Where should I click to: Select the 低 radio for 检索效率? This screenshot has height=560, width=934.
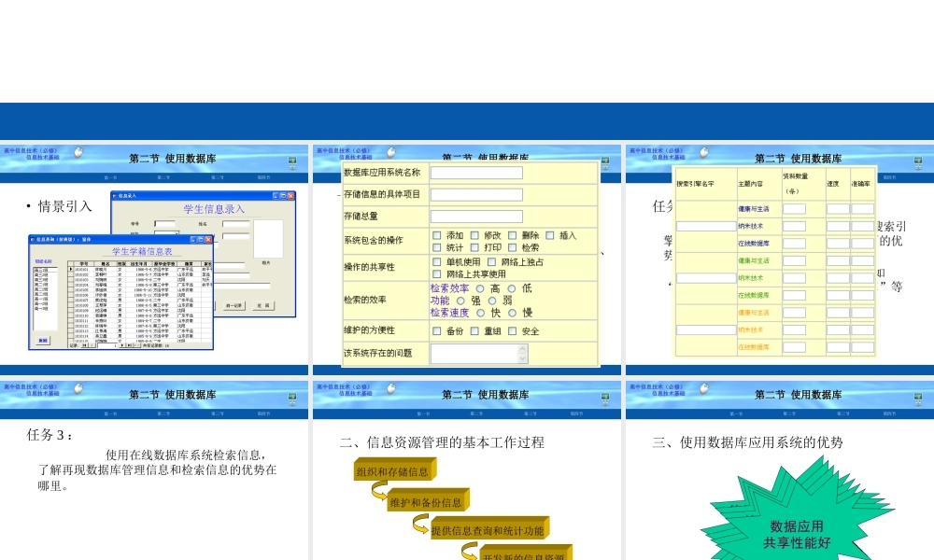click(x=512, y=288)
